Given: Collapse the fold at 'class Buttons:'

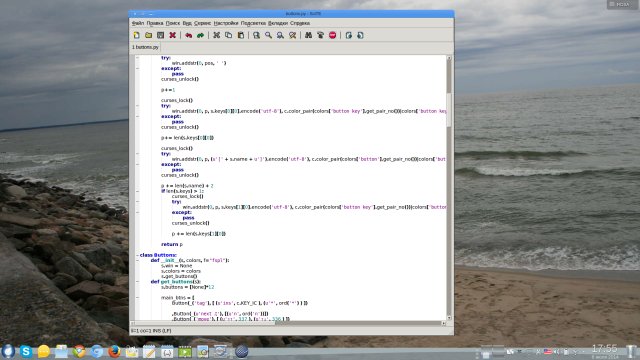Looking at the screenshot, I should click(x=137, y=255).
